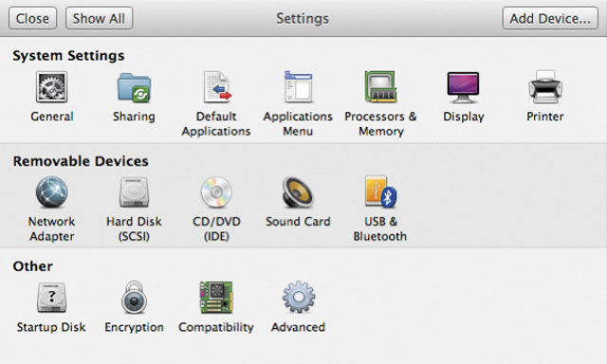
Task: Select the Advanced gear icon
Action: (x=299, y=297)
